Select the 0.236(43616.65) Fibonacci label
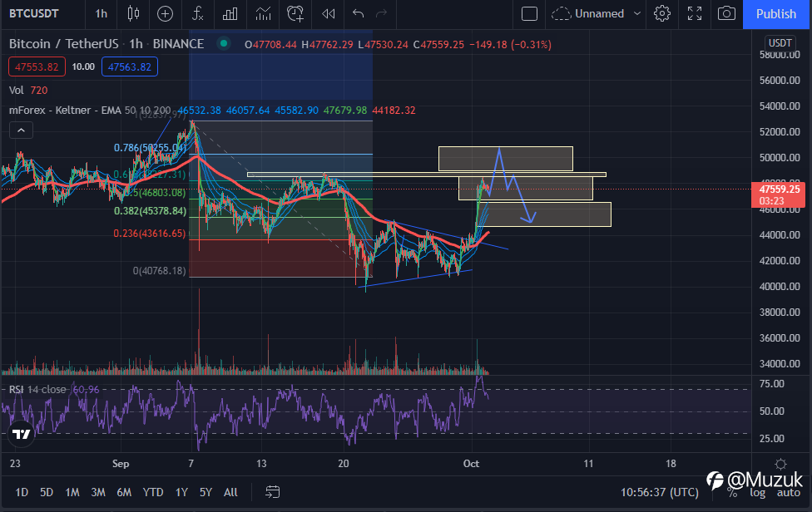812x512 pixels. (x=149, y=234)
